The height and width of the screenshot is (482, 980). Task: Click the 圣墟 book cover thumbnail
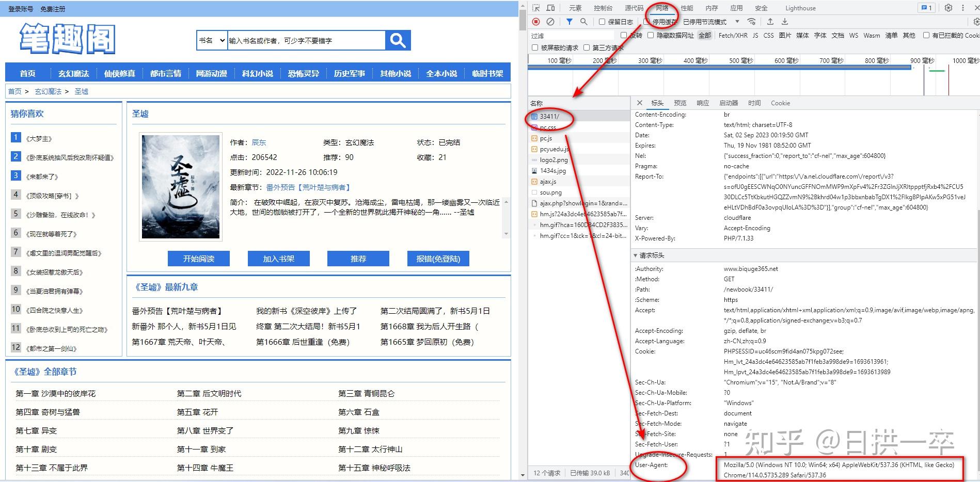(x=181, y=187)
